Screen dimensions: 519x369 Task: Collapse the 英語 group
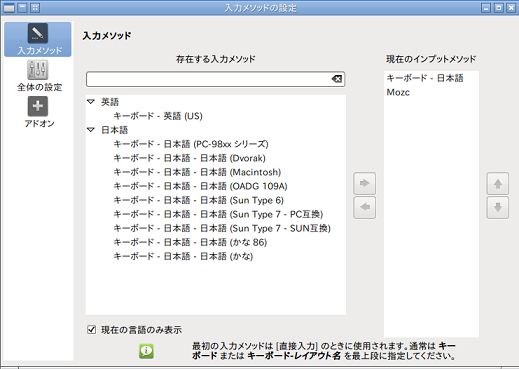coord(91,102)
